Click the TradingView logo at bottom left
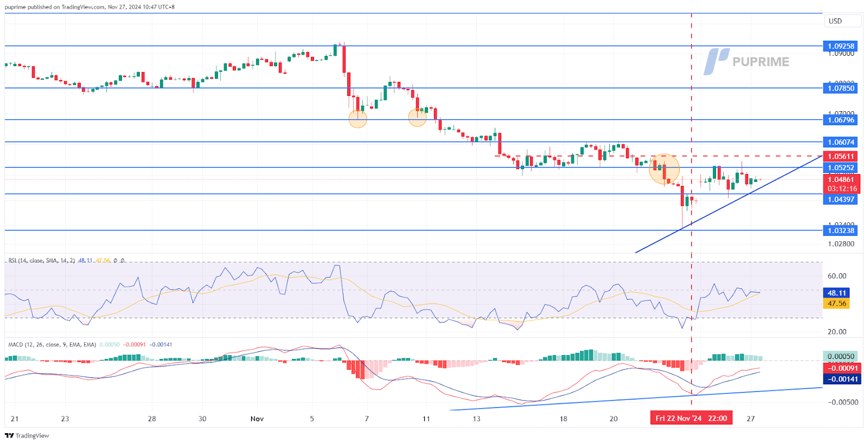The width and height of the screenshot is (868, 444). click(x=27, y=435)
